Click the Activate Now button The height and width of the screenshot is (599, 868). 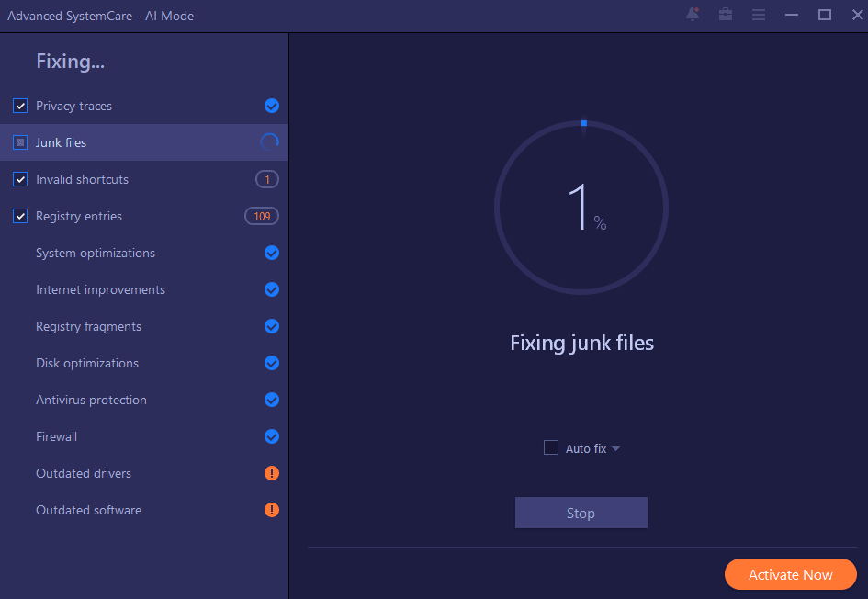[x=790, y=575]
